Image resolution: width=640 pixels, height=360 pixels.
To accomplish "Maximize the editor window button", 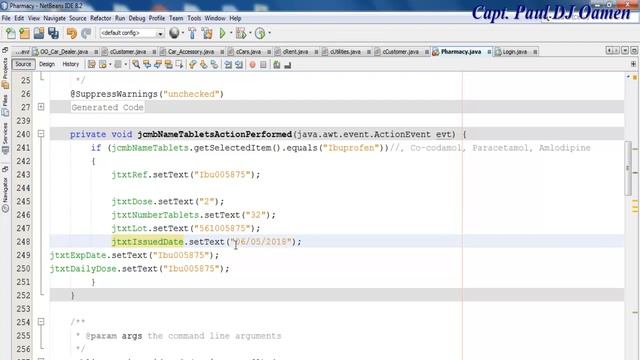I will (634, 51).
